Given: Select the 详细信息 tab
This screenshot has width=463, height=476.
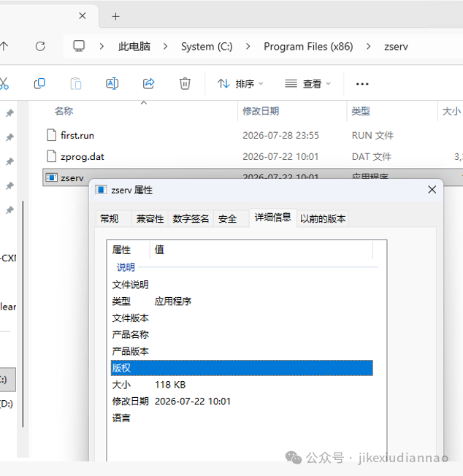Looking at the screenshot, I should (x=272, y=218).
